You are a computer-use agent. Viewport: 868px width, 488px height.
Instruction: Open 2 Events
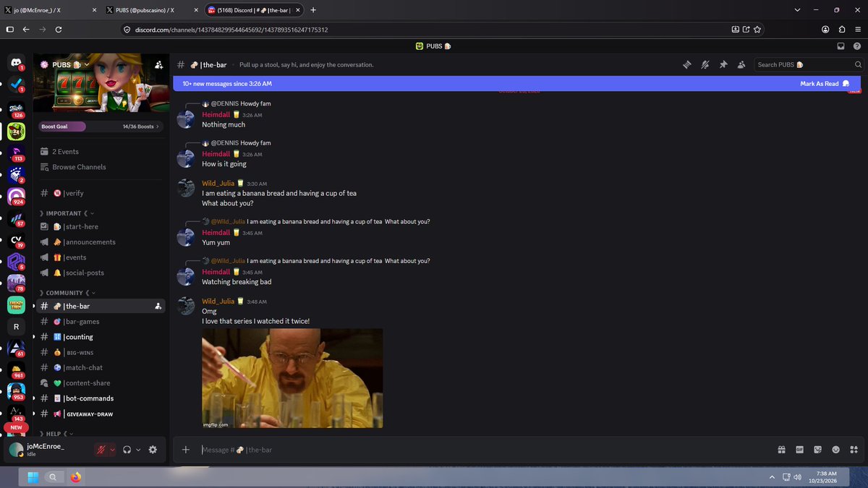pyautogui.click(x=101, y=152)
